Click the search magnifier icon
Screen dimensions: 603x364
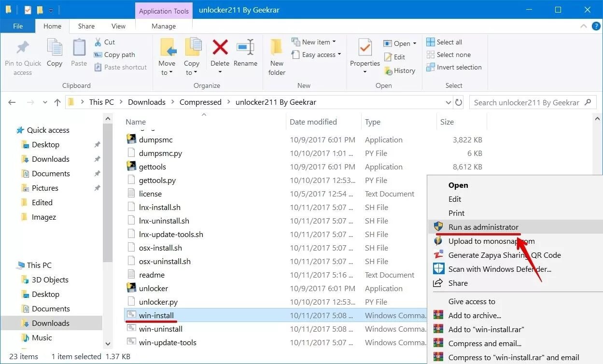588,102
